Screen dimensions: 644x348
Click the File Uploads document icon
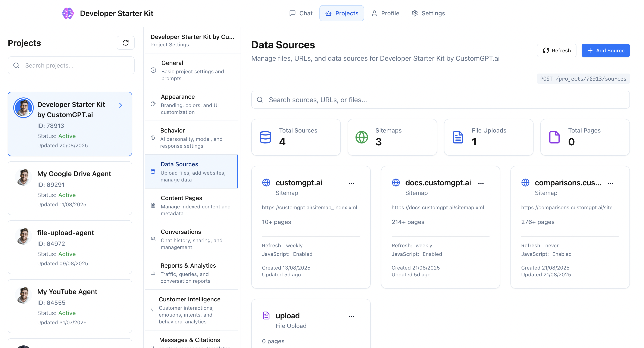[458, 137]
